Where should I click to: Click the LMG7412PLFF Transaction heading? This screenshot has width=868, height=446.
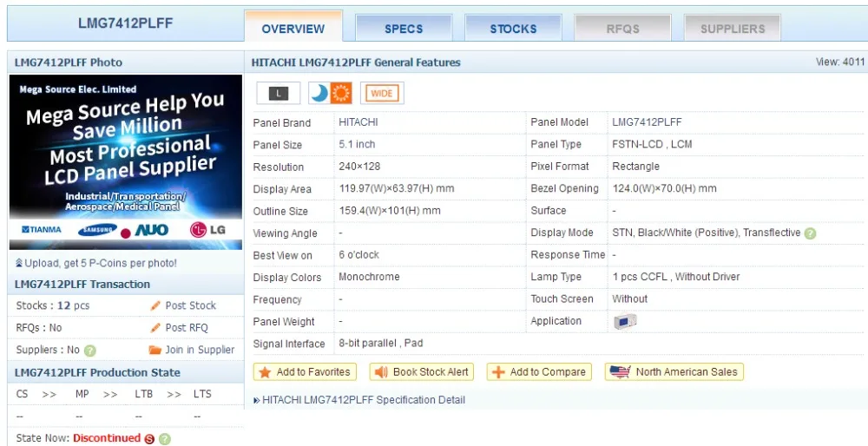pyautogui.click(x=82, y=284)
